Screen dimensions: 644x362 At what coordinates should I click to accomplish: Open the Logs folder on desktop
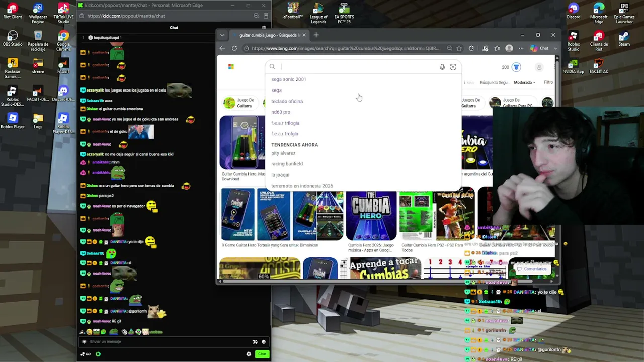[x=38, y=121]
